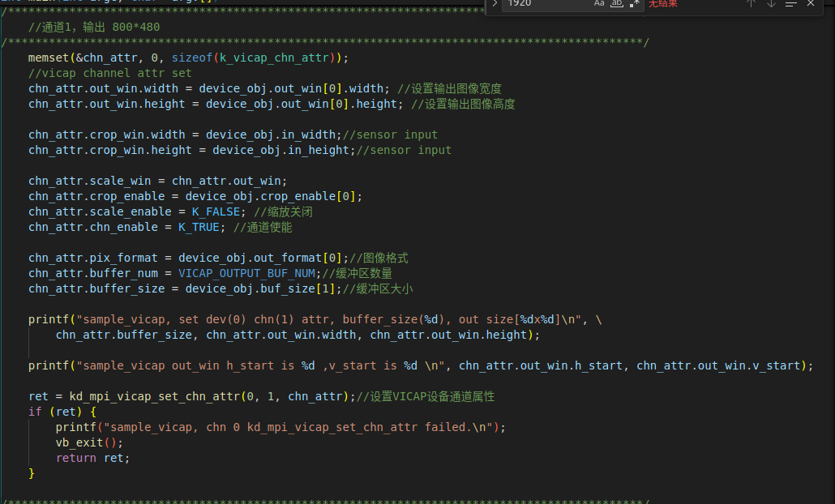835x504 pixels.
Task: Go to previous match with up arrow
Action: 751,3
